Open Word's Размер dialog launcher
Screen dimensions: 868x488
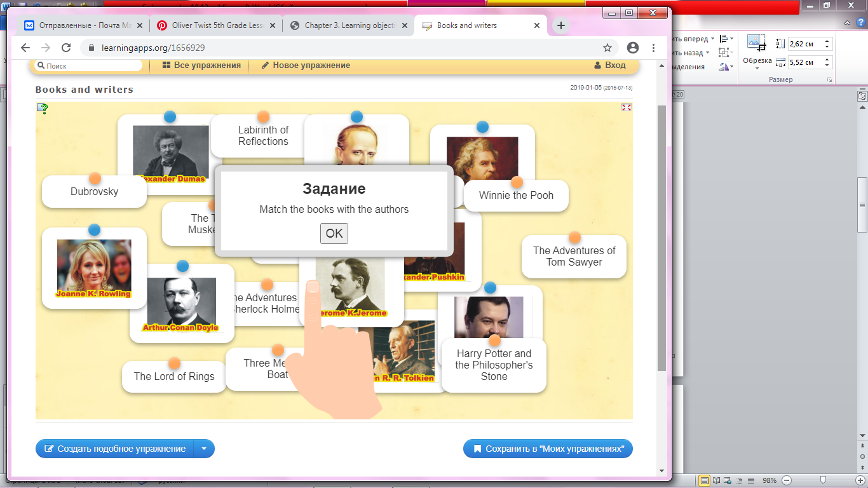829,80
